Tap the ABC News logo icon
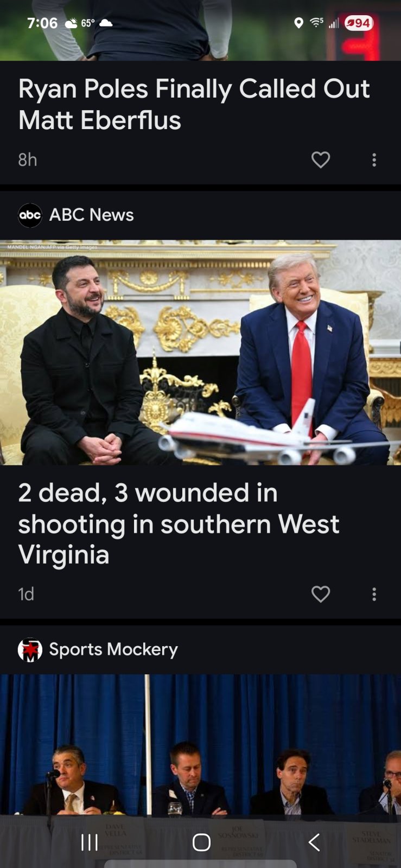 click(x=30, y=215)
